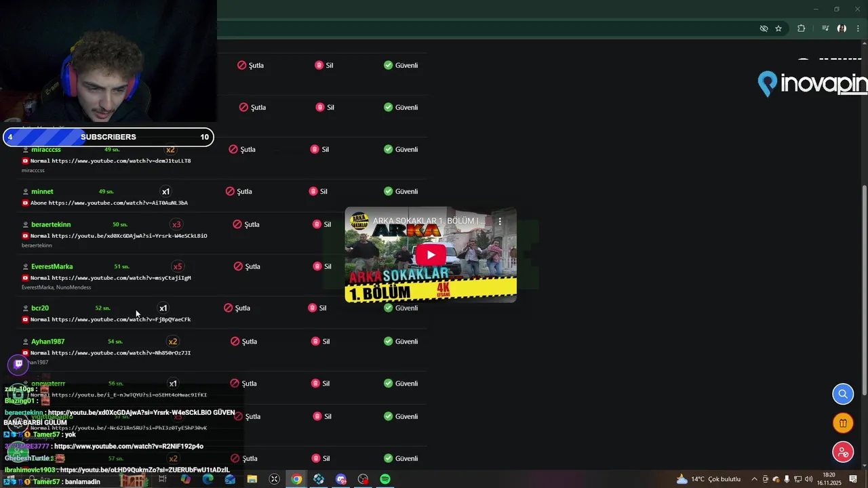868x488 pixels.
Task: Click the page's vertical scrollbar thumb
Action: click(x=864, y=290)
